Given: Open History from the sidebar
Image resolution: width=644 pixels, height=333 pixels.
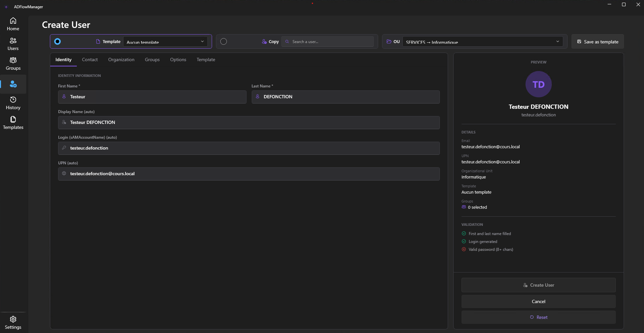Looking at the screenshot, I should pyautogui.click(x=13, y=103).
